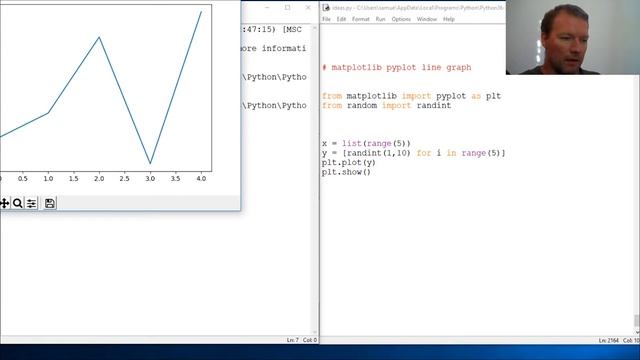The image size is (640, 360).
Task: Open the Edit menu in editor
Action: point(341,19)
